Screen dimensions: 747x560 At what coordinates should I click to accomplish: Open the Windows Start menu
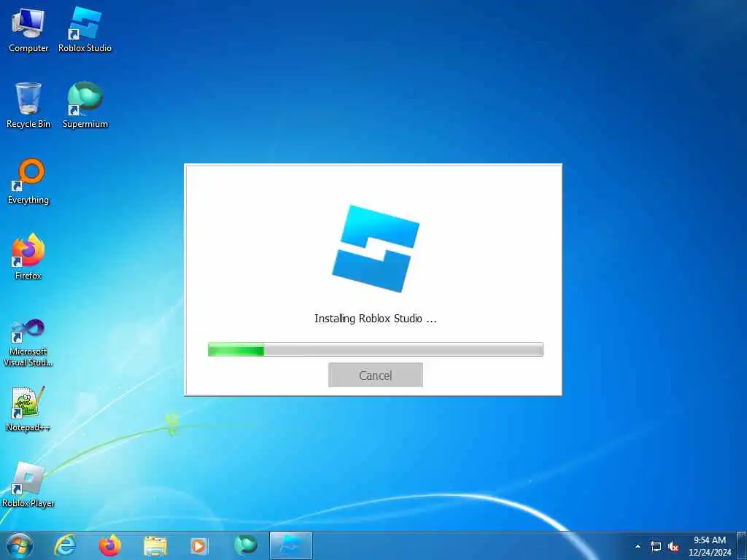point(20,545)
